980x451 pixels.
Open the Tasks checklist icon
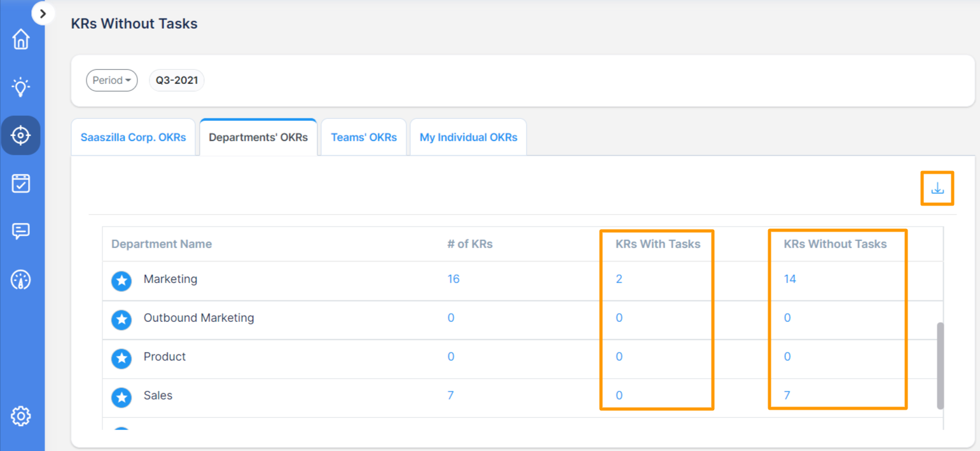[x=21, y=183]
